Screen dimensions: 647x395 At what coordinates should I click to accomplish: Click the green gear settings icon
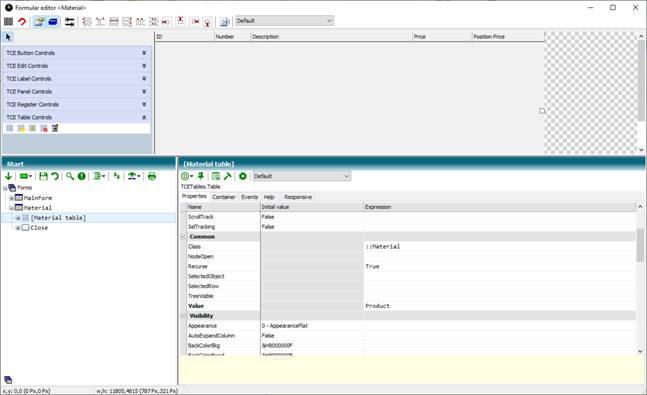click(243, 176)
